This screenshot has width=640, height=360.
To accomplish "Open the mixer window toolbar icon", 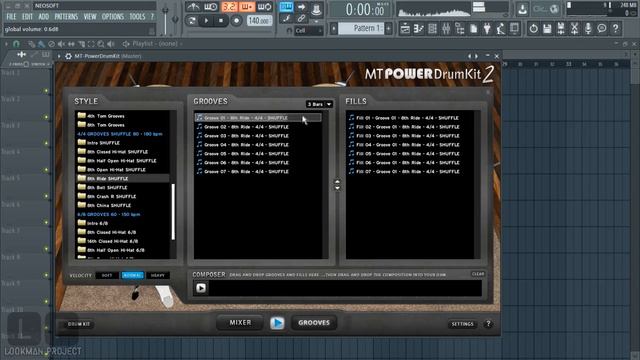I will (446, 28).
